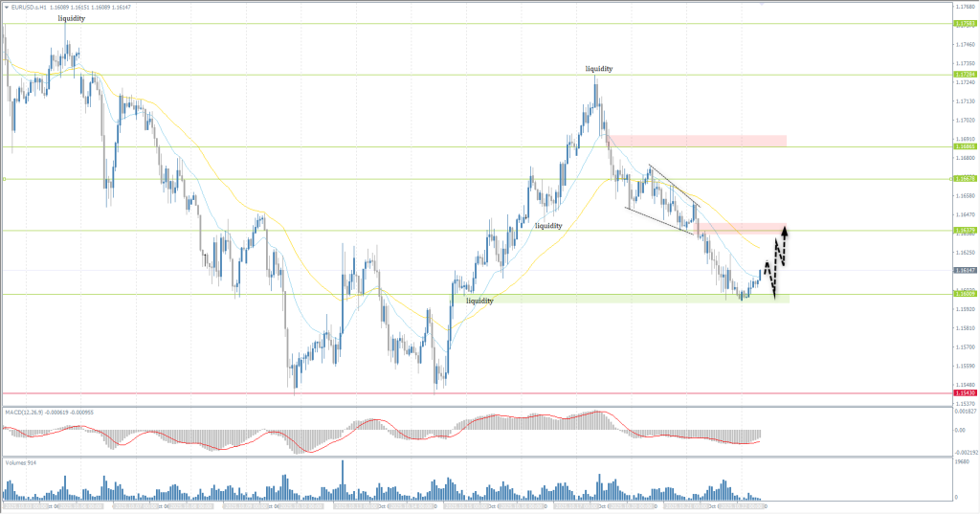Click the 1.16865 level price marker
The height and width of the screenshot is (514, 980).
pos(964,146)
